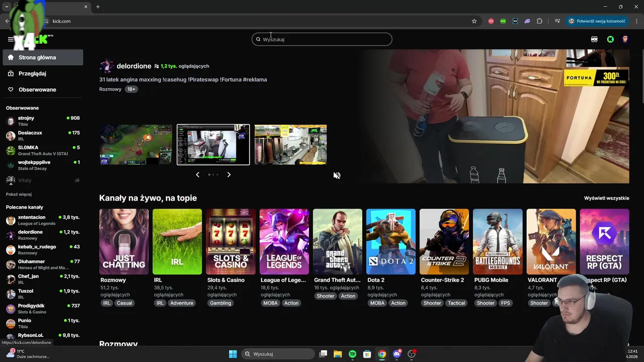This screenshot has width=644, height=362.
Task: Expand followed list with Pokaż więcej
Action: [19, 194]
